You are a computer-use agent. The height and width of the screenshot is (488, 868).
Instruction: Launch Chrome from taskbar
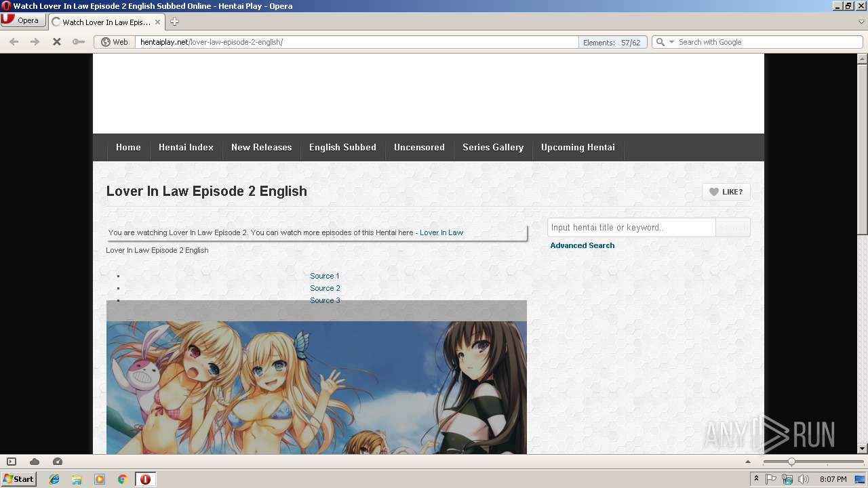click(122, 479)
